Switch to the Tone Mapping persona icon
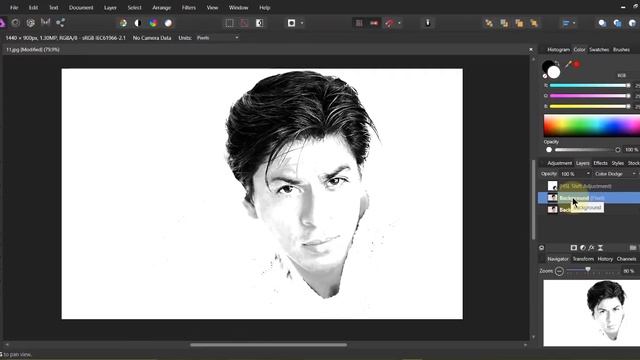Screen dimensions: 640x360 pyautogui.click(x=45, y=22)
